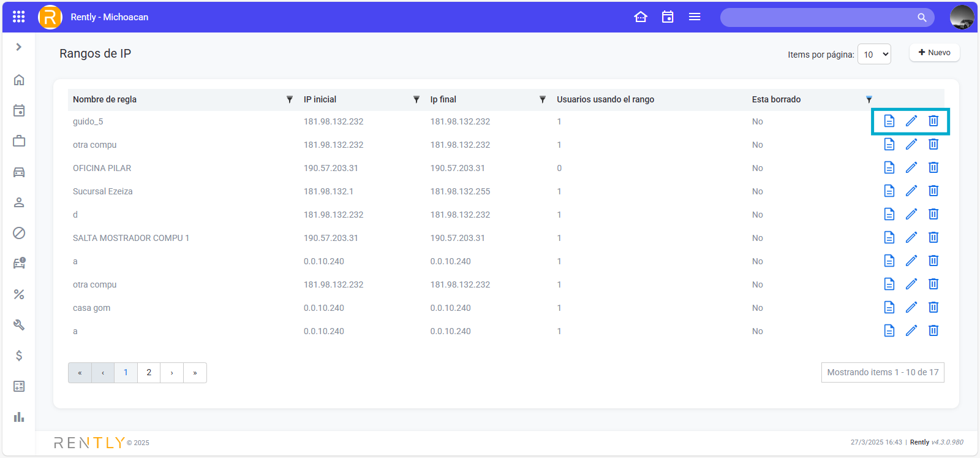Filter the Nombre de regla column
Viewport: 980px width, 458px height.
(290, 99)
